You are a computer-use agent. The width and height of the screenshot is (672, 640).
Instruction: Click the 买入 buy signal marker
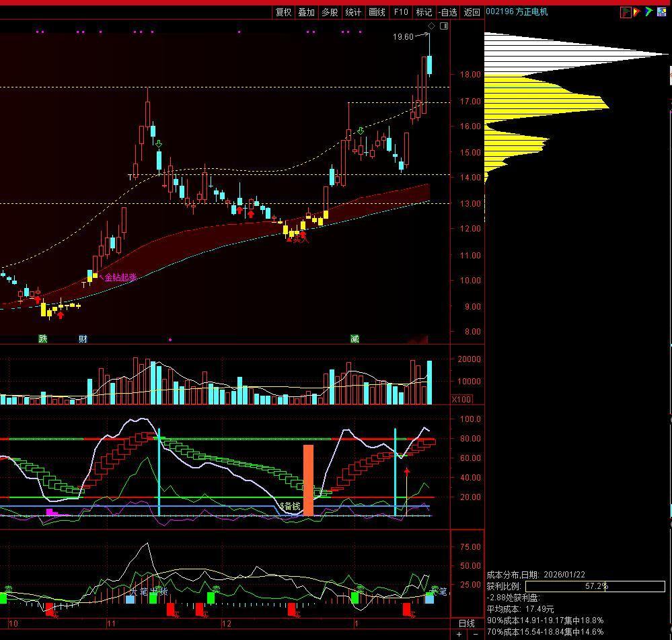coord(301,239)
